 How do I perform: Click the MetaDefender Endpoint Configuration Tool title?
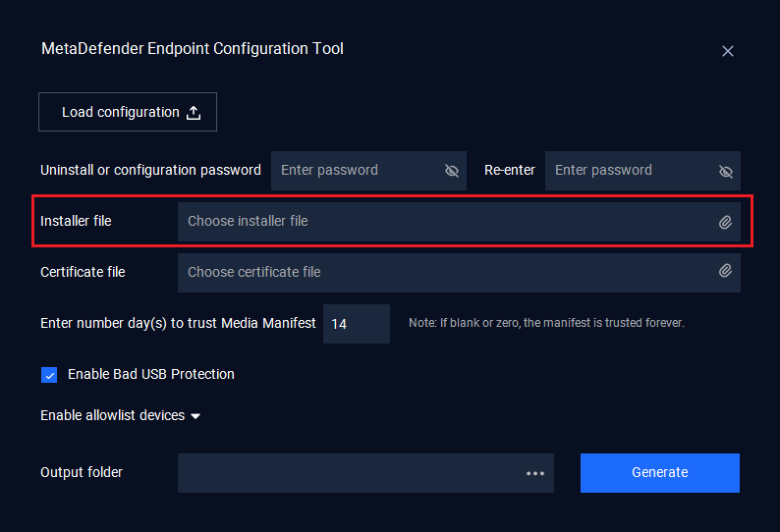coord(193,49)
